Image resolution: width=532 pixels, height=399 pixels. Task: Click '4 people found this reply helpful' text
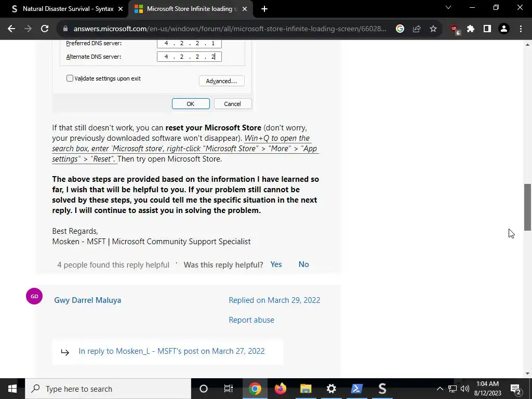click(x=113, y=265)
